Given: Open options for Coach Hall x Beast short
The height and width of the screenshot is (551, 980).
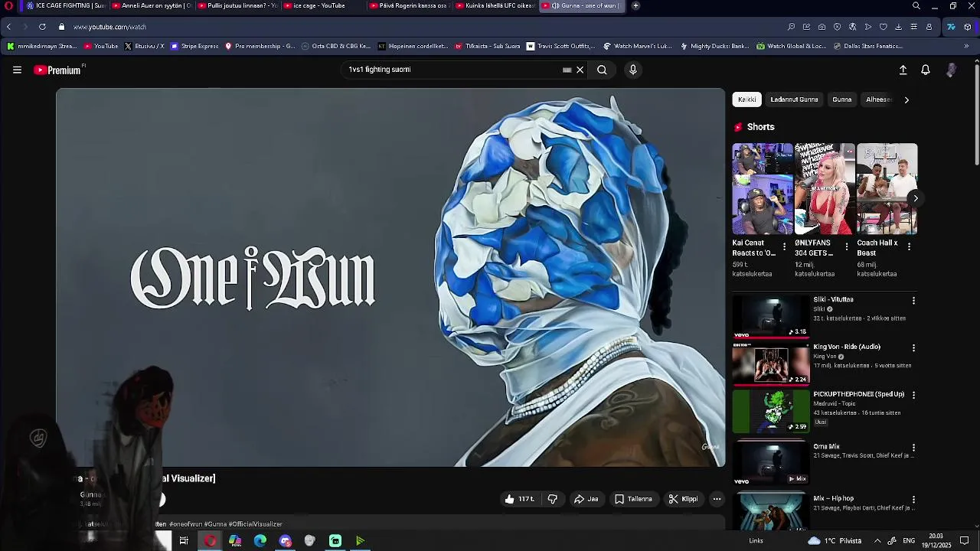Looking at the screenshot, I should (x=909, y=246).
